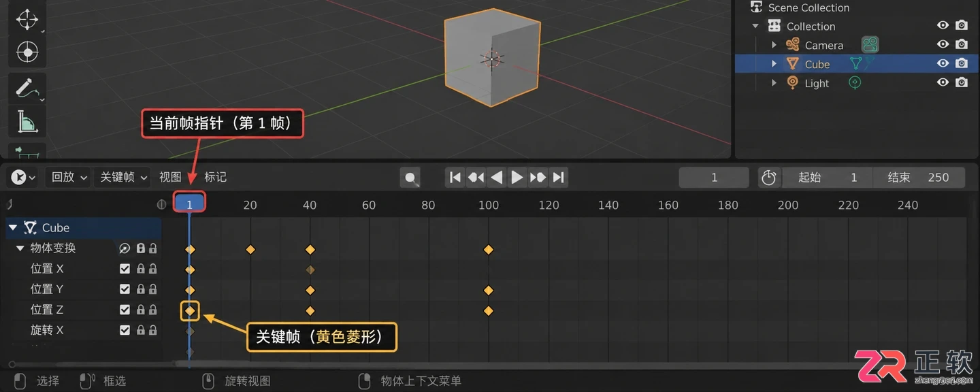Screen dimensions: 980x392
Task: Collapse Collection in the outliner
Action: [755, 26]
